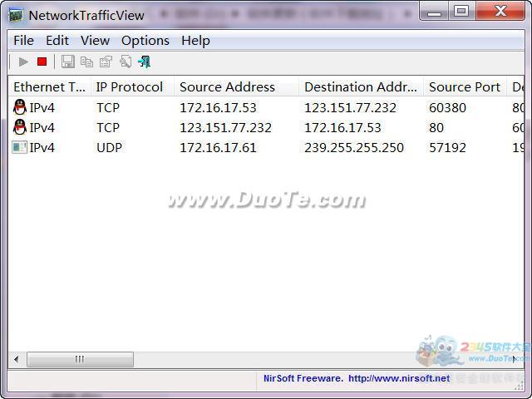Click penguin icon in 123.151.77.232 source row
Screen dimensions: 532x399
point(20,127)
